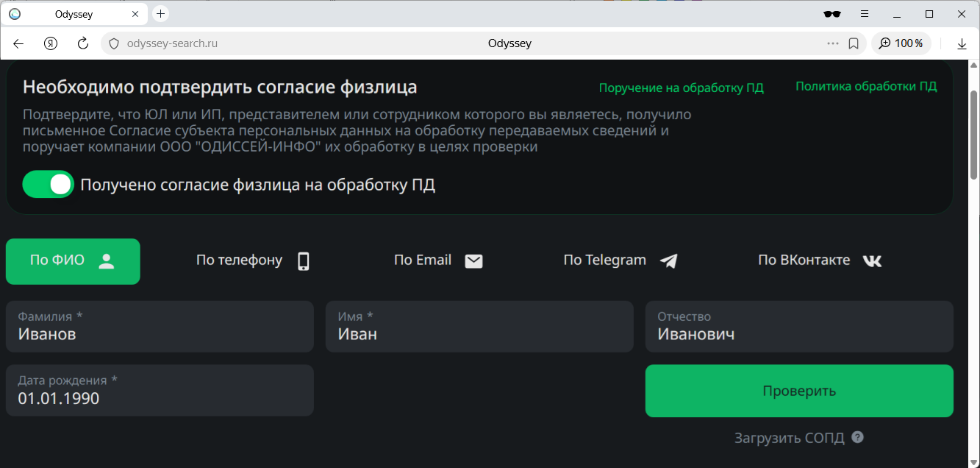Select the Telegram paper plane icon
This screenshot has height=468, width=980.
coord(668,260)
